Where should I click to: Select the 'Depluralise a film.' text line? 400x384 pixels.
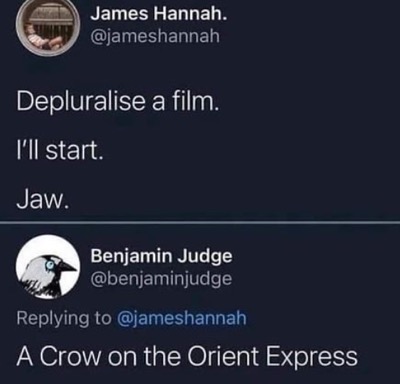[x=118, y=102]
